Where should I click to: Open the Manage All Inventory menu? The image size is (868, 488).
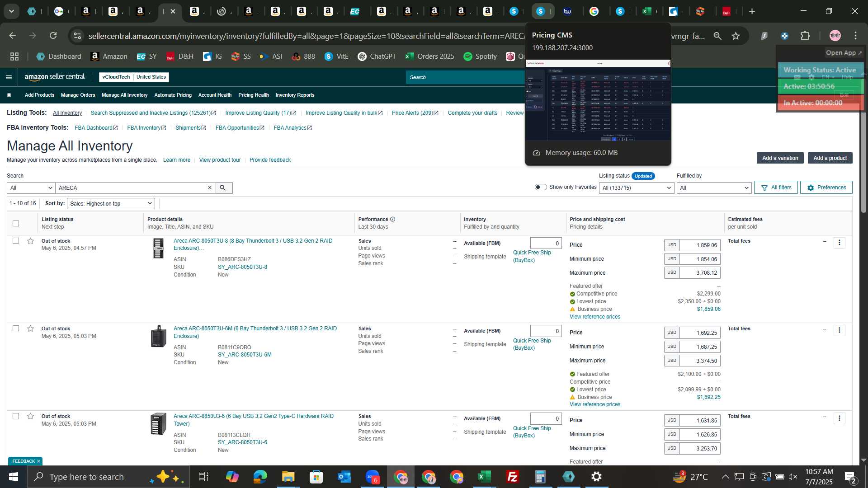pos(124,95)
